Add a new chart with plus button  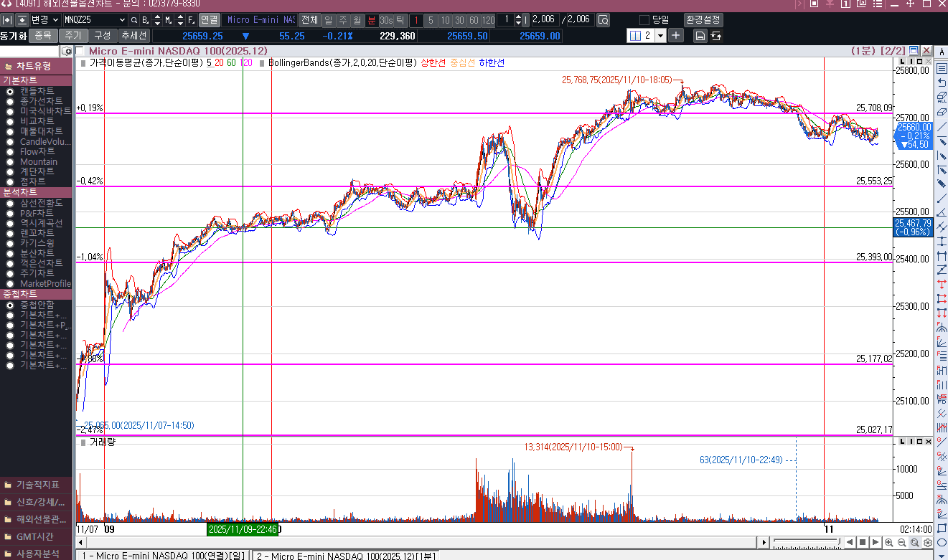[x=676, y=35]
